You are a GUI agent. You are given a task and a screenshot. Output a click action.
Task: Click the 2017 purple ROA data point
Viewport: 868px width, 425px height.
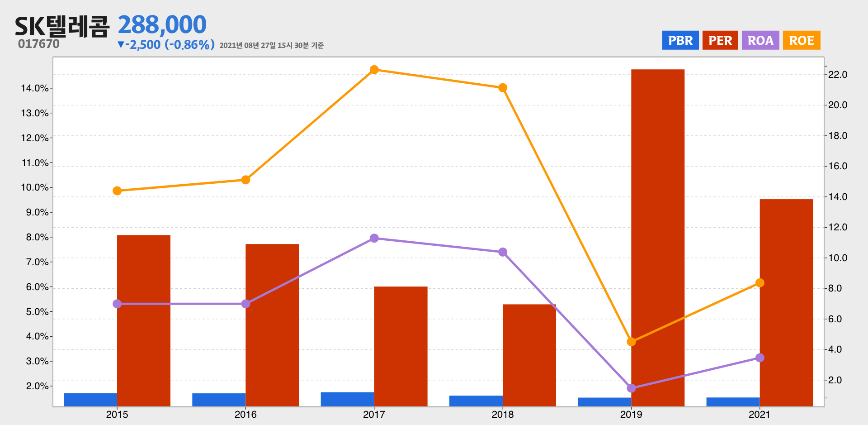tap(374, 238)
